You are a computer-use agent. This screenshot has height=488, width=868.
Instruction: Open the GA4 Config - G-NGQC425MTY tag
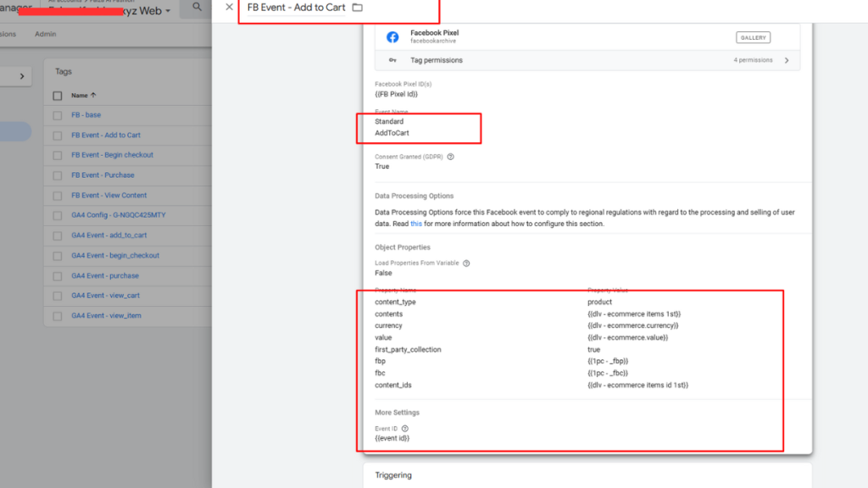(x=119, y=215)
